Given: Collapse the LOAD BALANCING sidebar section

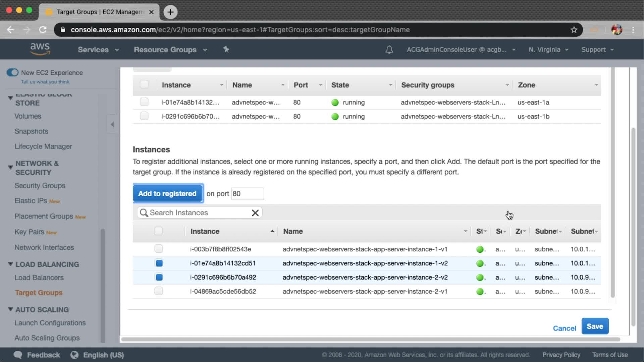Looking at the screenshot, I should pos(10,264).
